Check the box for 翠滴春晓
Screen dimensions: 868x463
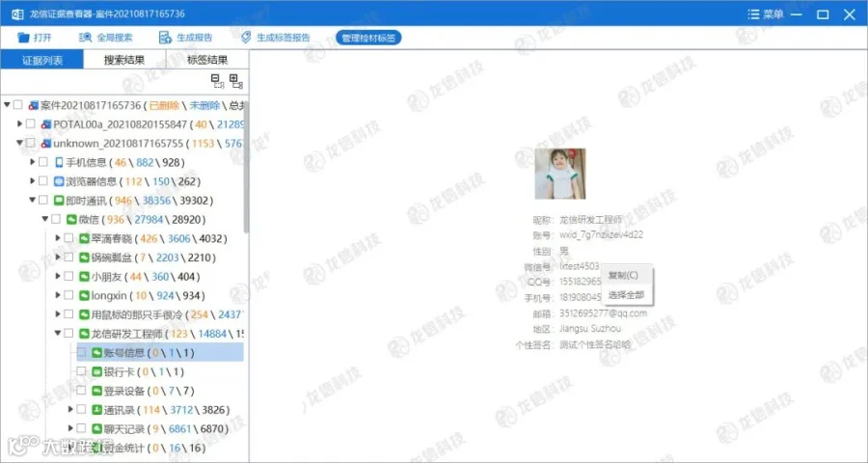[68, 238]
